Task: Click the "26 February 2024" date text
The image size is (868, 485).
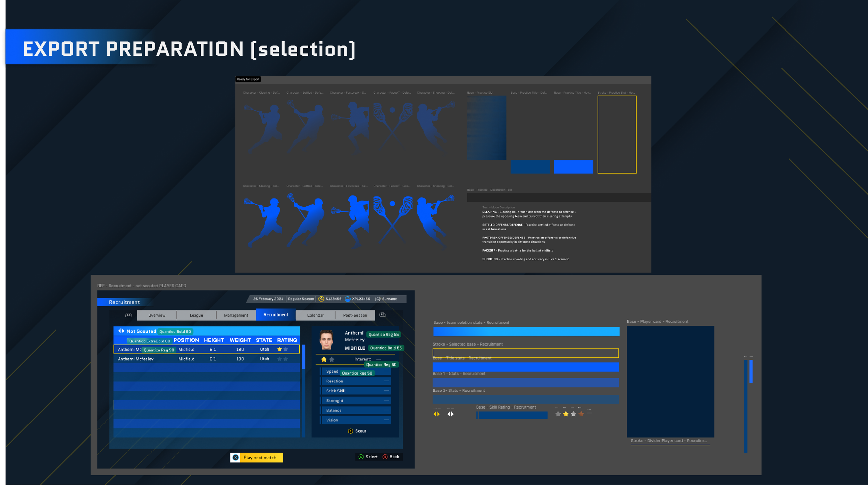Action: (268, 299)
